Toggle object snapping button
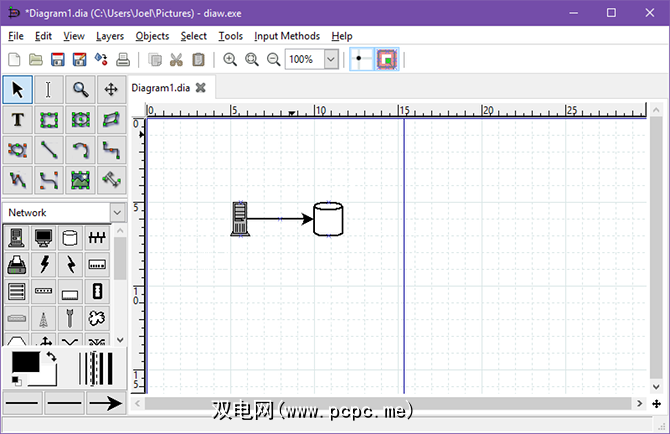The image size is (670, 434). pos(387,59)
